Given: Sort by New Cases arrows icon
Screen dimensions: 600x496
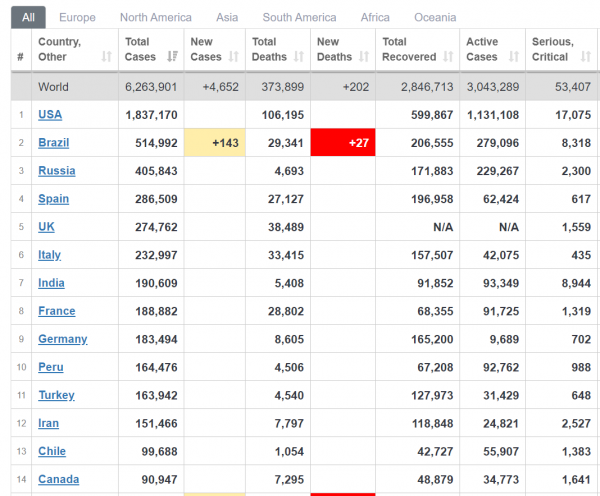Looking at the screenshot, I should tap(234, 57).
